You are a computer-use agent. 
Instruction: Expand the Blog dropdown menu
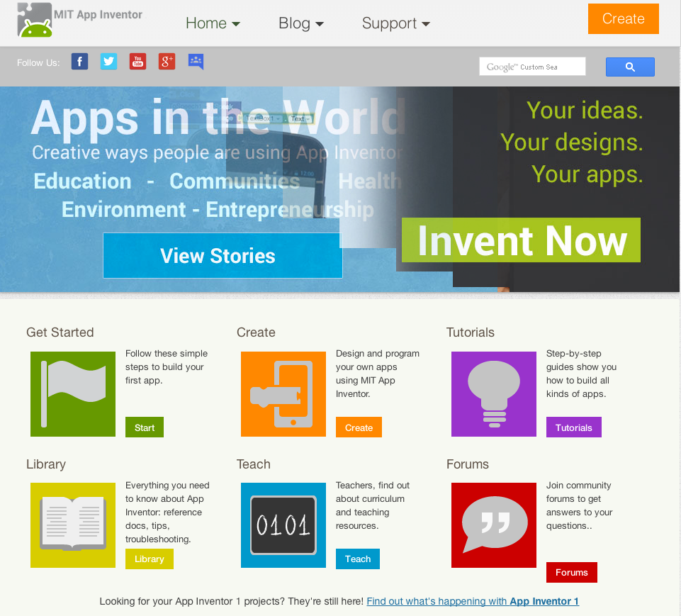pos(301,23)
